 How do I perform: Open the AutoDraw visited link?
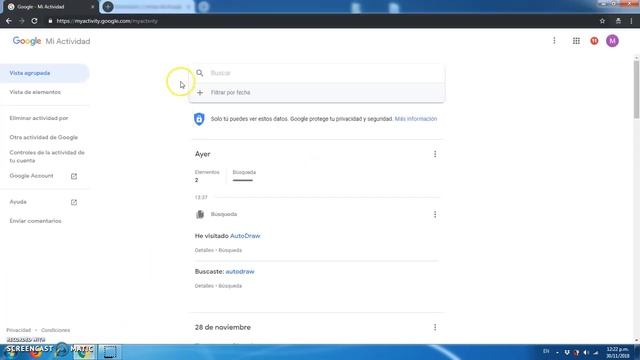pyautogui.click(x=245, y=236)
